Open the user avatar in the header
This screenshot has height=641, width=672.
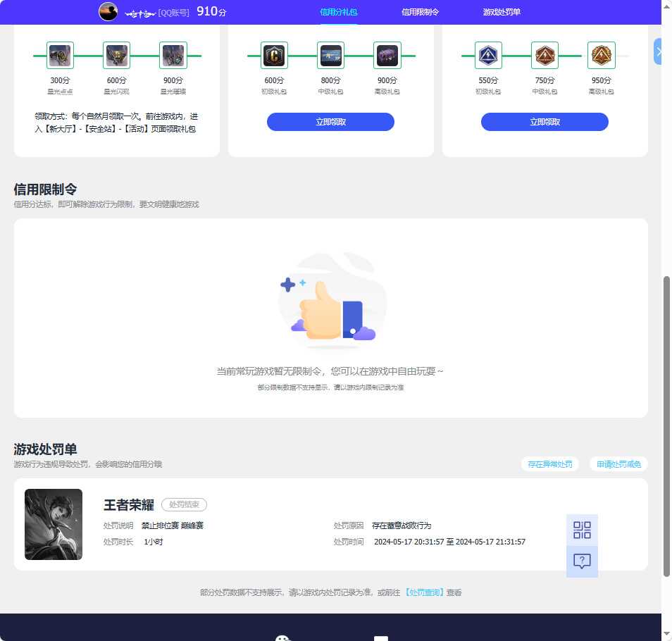[x=108, y=11]
